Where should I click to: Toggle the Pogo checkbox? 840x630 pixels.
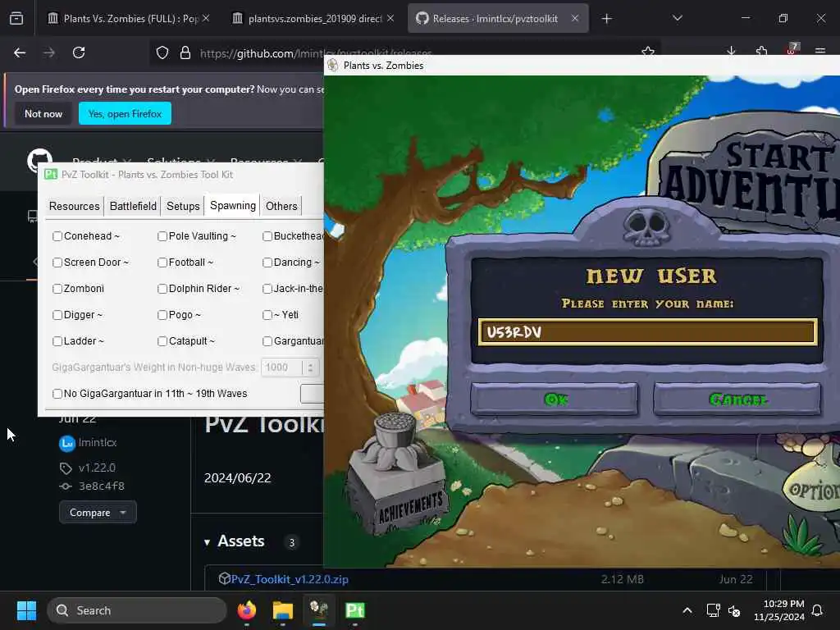point(162,315)
